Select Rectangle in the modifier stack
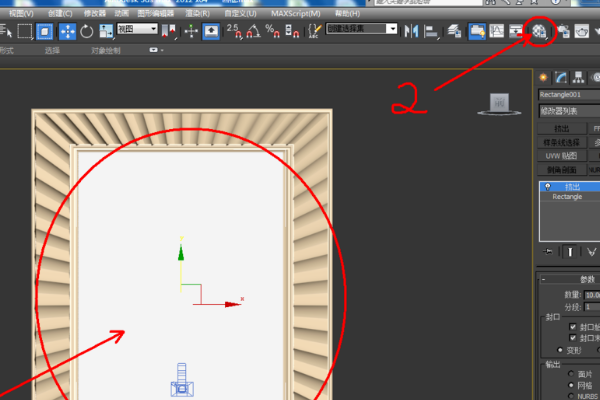The height and width of the screenshot is (400, 600). [567, 197]
